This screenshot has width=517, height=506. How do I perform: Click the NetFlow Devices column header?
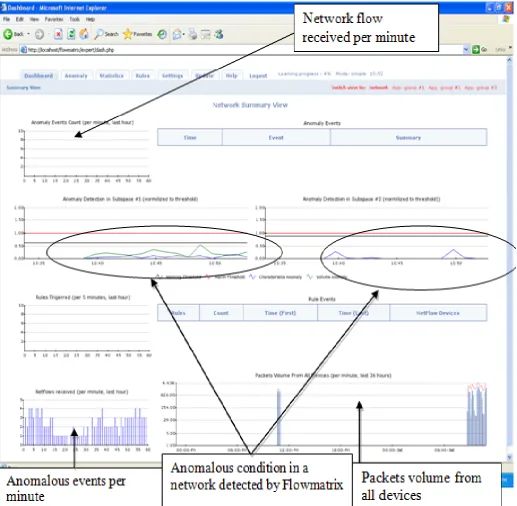438,313
